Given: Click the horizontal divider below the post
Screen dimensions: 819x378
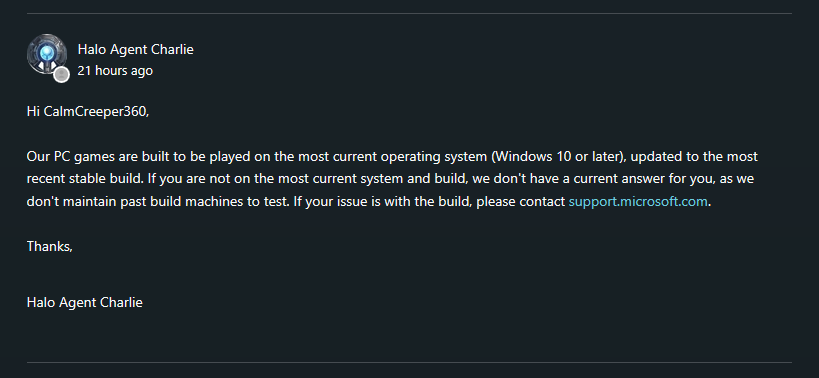Looking at the screenshot, I should click(409, 362).
